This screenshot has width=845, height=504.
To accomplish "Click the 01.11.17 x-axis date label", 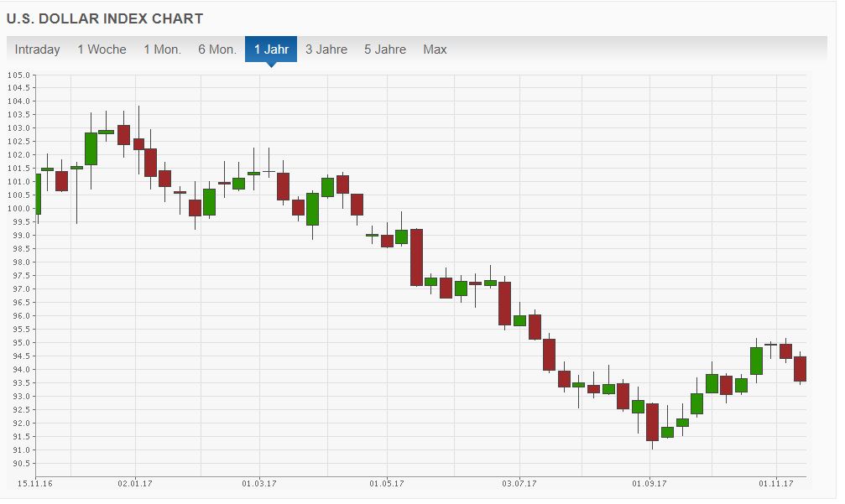I will pos(776,484).
